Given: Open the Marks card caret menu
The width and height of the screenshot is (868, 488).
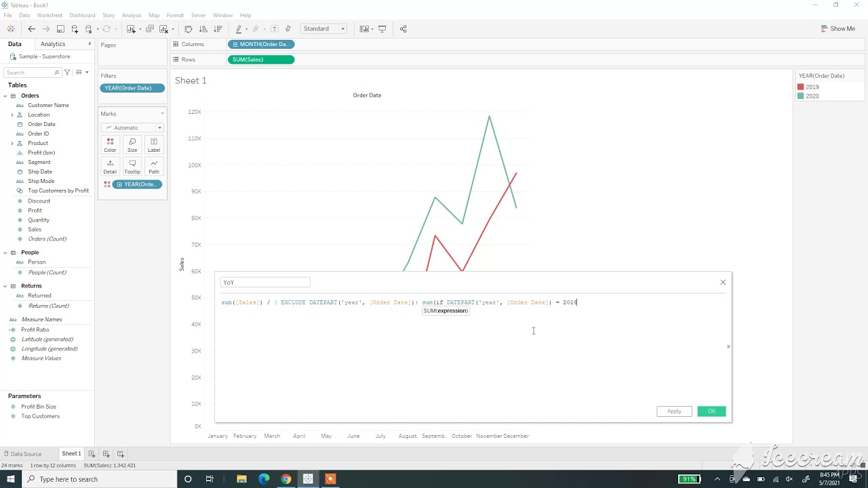Looking at the screenshot, I should pos(162,114).
